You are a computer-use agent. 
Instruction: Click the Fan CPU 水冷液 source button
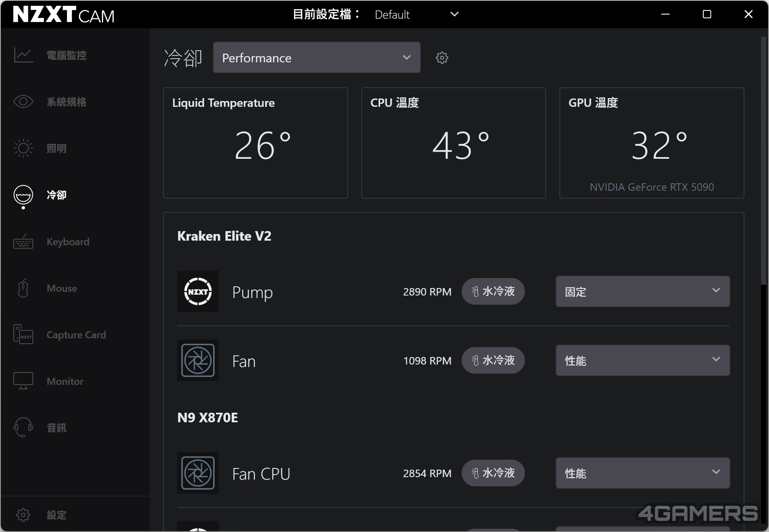493,473
